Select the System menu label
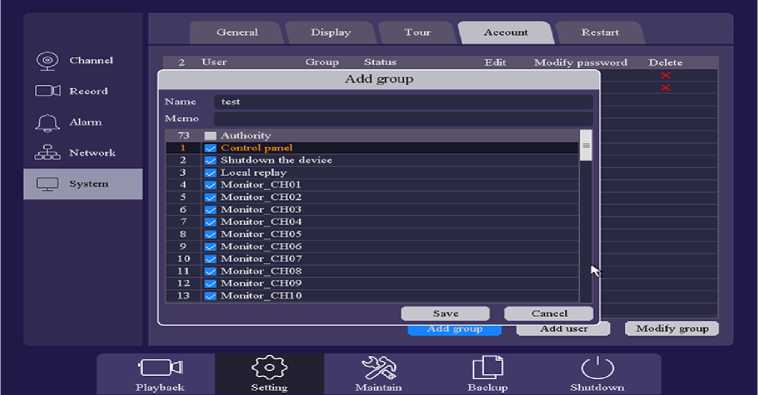 coord(88,184)
